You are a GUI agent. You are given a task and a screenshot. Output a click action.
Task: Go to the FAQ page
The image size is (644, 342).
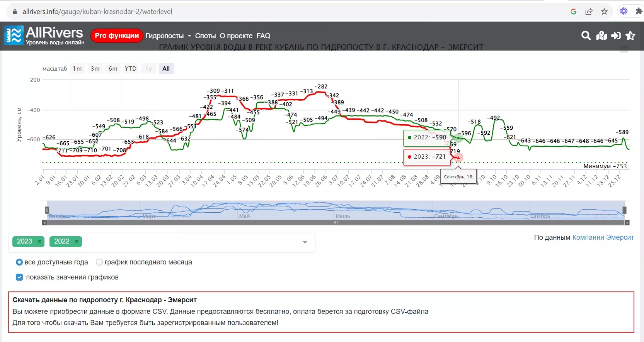263,36
